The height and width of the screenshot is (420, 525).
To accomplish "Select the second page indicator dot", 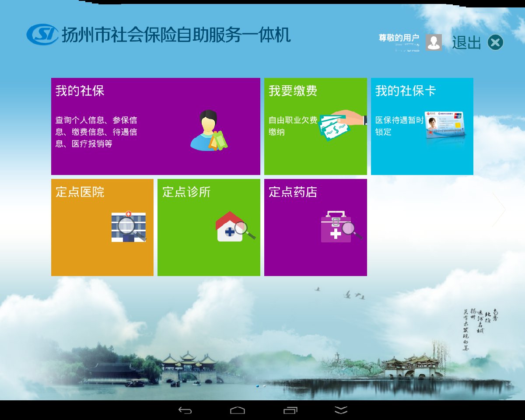I will tap(264, 386).
